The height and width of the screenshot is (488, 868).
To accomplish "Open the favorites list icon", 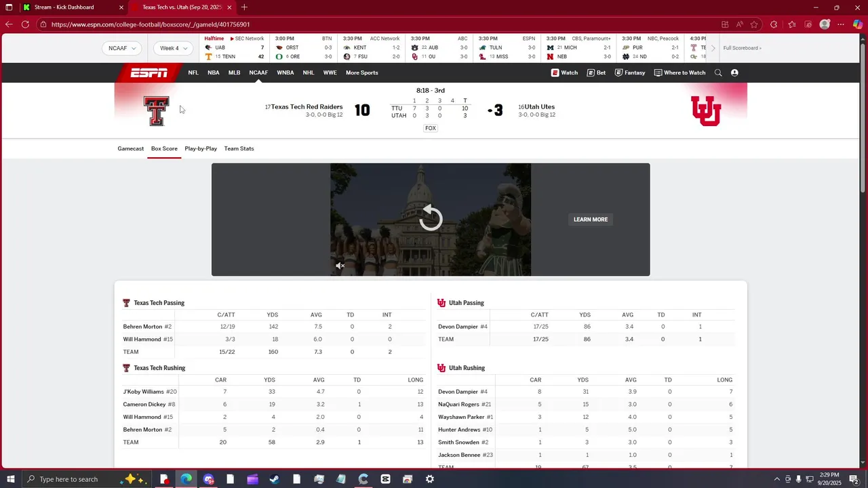I will pos(791,24).
